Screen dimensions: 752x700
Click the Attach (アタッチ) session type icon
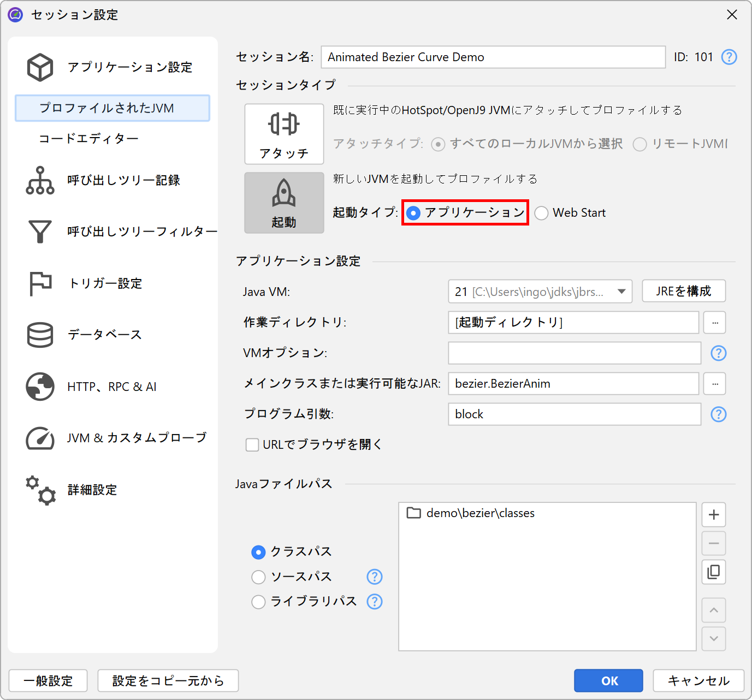tap(284, 124)
